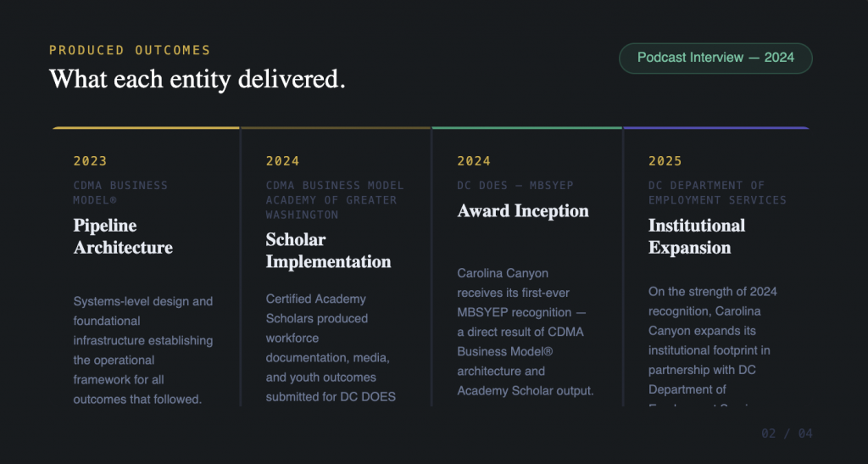Open the Scholar Implementation card title
This screenshot has height=464, width=868.
pyautogui.click(x=328, y=250)
